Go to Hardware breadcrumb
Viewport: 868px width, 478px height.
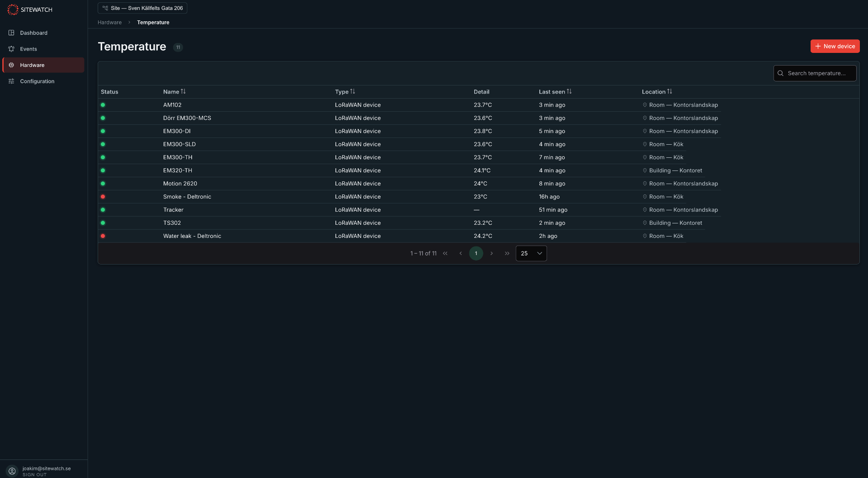point(109,23)
